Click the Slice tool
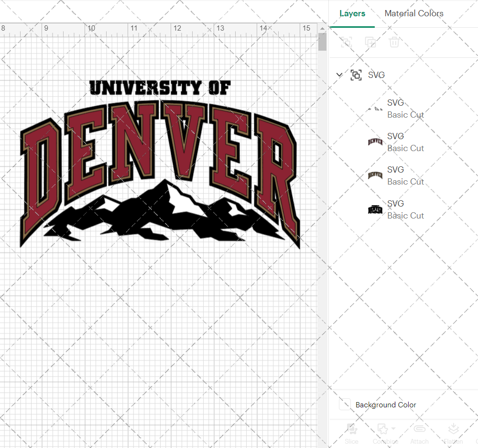 pos(351,433)
